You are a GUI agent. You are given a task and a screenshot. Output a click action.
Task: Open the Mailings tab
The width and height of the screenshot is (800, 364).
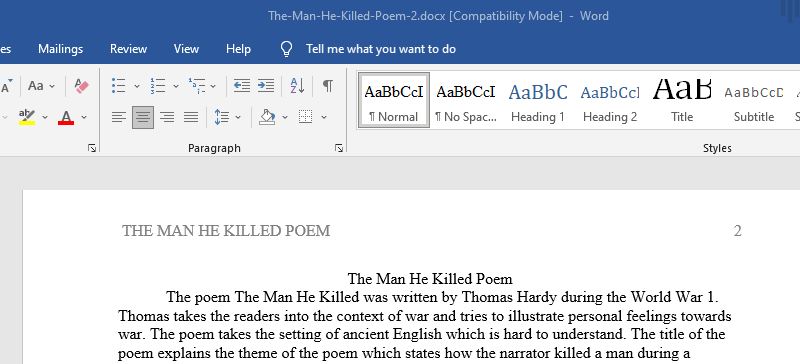click(60, 49)
